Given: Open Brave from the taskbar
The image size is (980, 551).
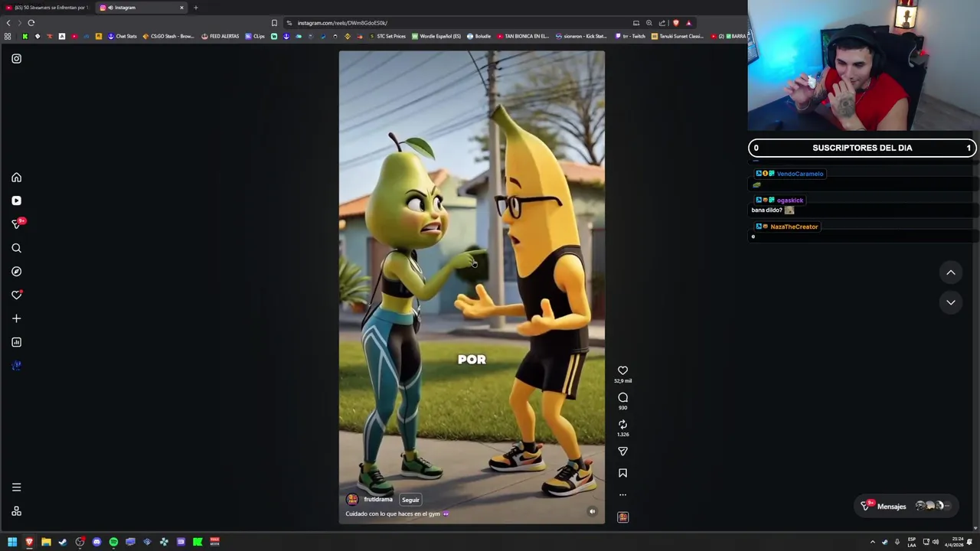Looking at the screenshot, I should point(29,542).
